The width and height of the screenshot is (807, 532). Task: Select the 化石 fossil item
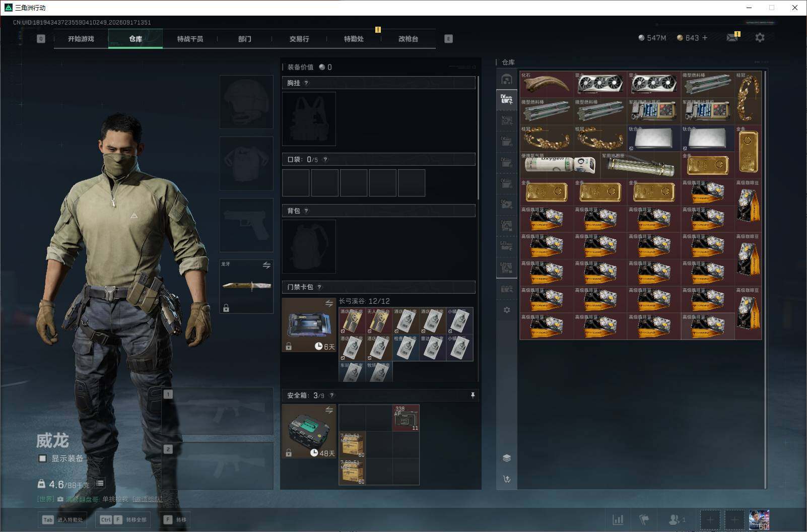click(547, 85)
